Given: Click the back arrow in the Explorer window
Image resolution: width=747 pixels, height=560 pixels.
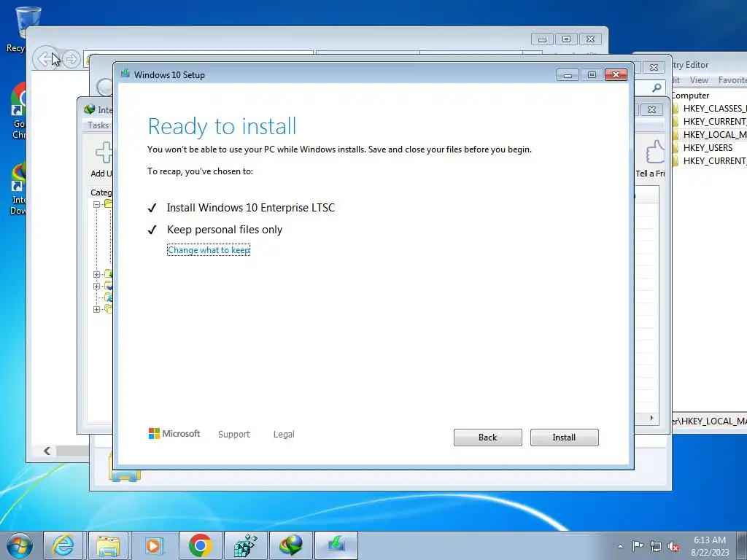Looking at the screenshot, I should 45,59.
